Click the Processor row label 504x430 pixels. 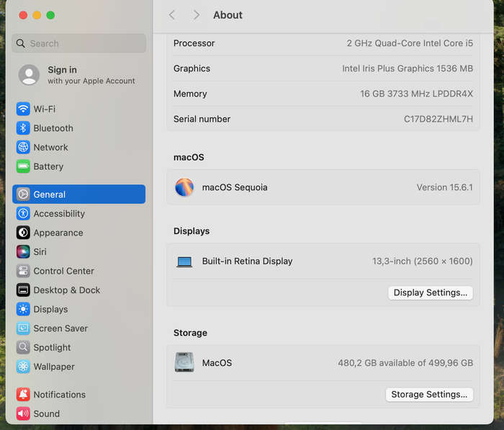coord(194,43)
